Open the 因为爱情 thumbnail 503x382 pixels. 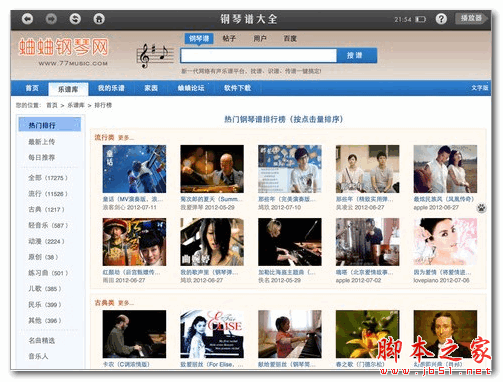(445, 242)
